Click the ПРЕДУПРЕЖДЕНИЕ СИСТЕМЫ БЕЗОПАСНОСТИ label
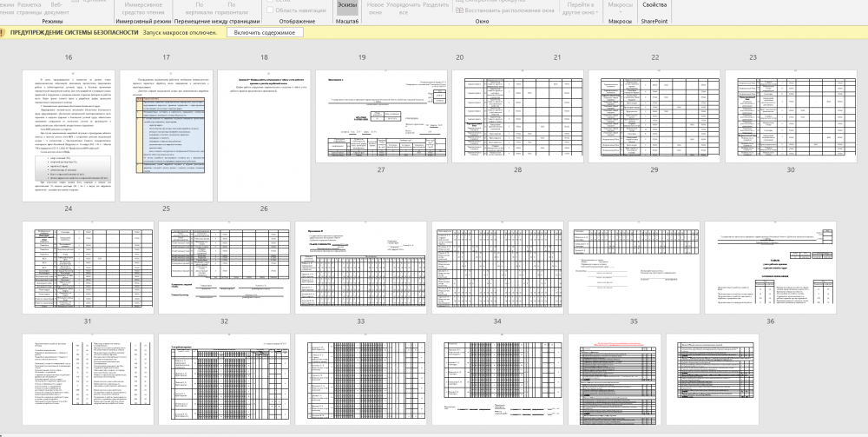868x437 pixels. point(74,33)
